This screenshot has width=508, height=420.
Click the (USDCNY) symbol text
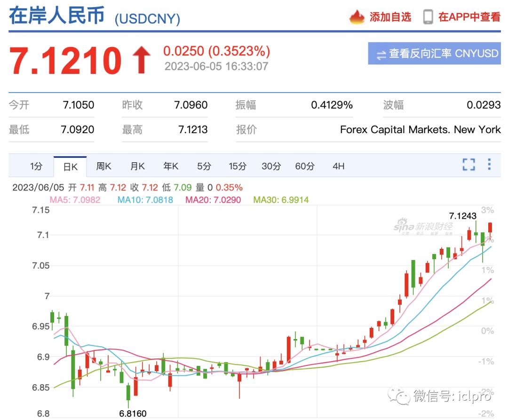(147, 19)
